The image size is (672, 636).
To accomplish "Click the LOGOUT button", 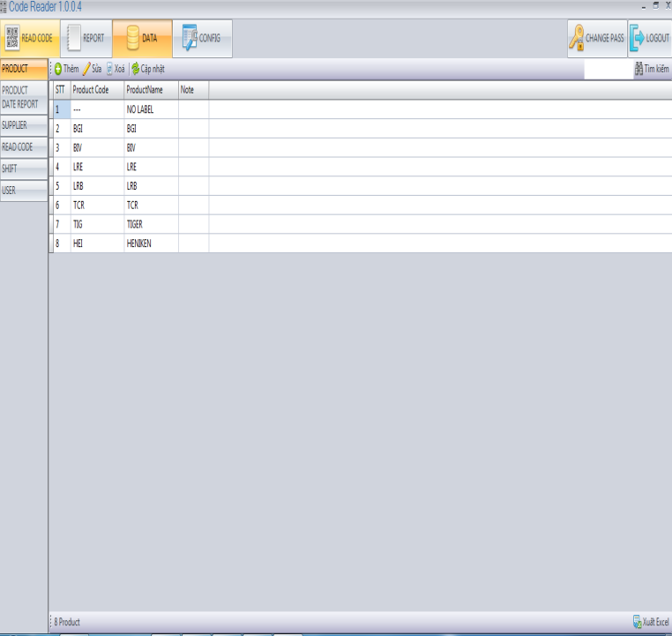I will pos(650,39).
